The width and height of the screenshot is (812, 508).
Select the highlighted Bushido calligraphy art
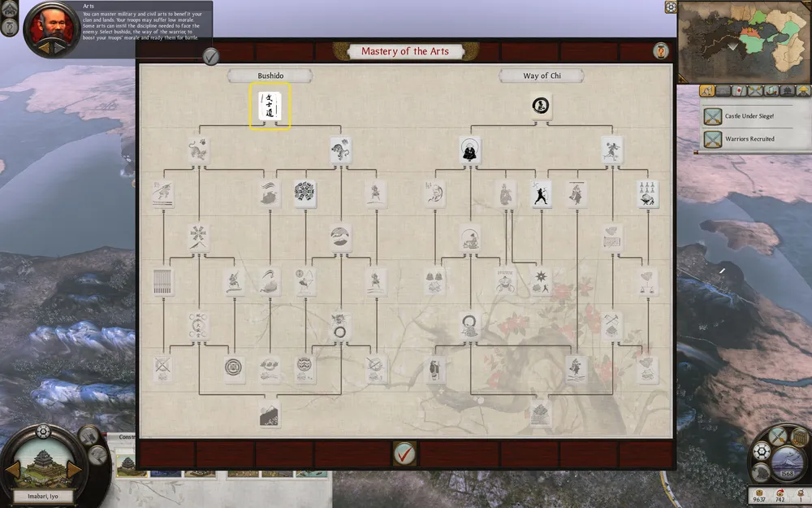pos(270,106)
